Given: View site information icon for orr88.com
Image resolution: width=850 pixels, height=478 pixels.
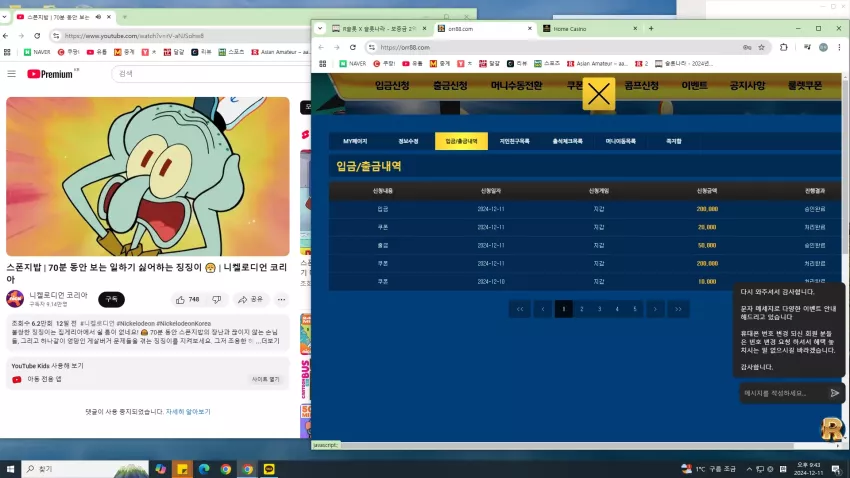Looking at the screenshot, I should click(371, 48).
